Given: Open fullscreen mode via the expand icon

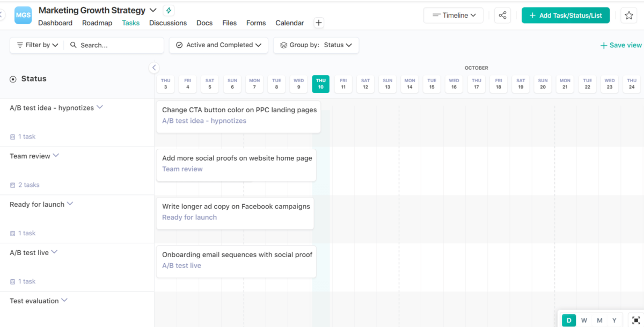Looking at the screenshot, I should (636, 319).
